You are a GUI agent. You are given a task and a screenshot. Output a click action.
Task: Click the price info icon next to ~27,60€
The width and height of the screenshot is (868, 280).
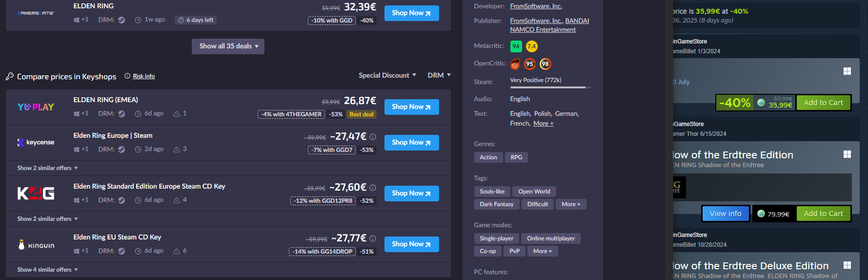click(x=373, y=188)
